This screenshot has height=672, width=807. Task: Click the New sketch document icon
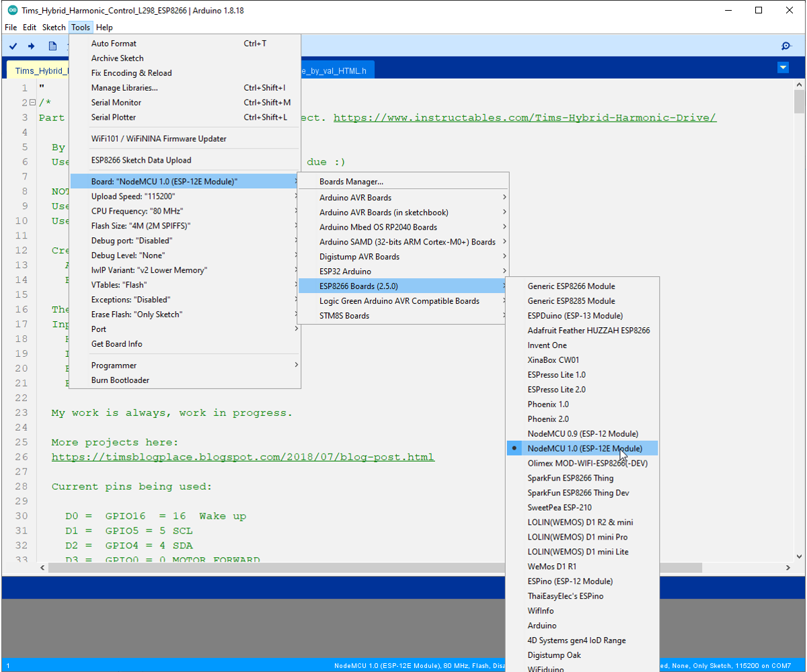pos(52,46)
